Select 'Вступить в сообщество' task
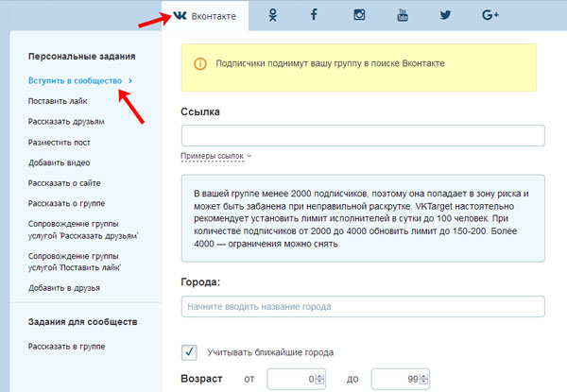567x392 pixels. [75, 81]
